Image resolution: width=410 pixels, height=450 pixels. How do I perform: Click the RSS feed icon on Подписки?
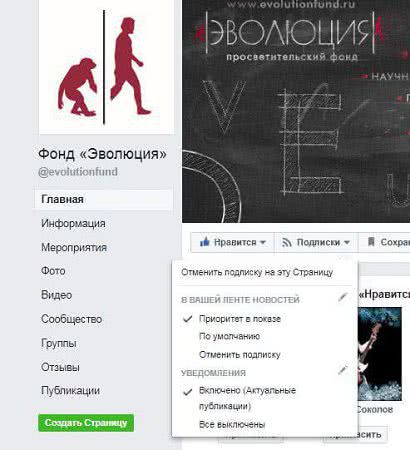point(287,242)
